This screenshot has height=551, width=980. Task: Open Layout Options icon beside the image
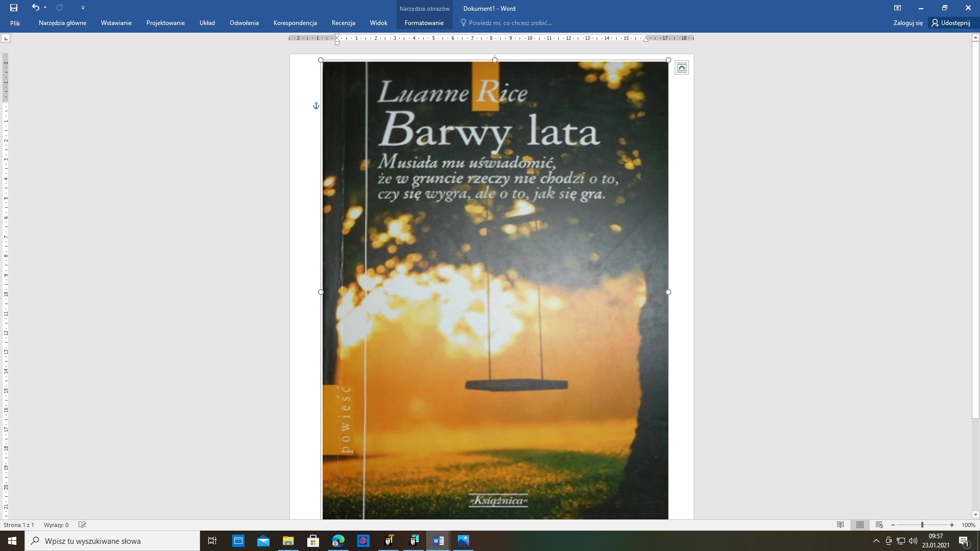[x=682, y=67]
